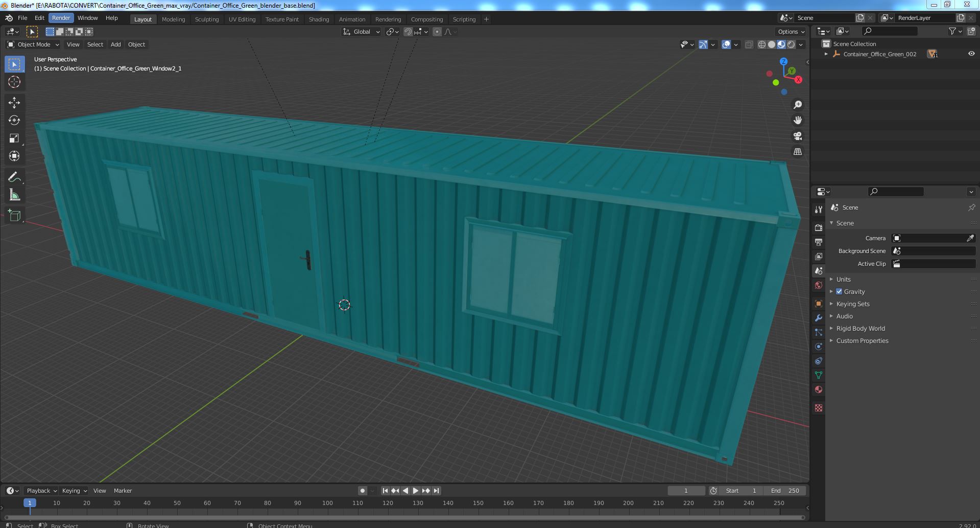
Task: Open the Render menu
Action: click(61, 18)
